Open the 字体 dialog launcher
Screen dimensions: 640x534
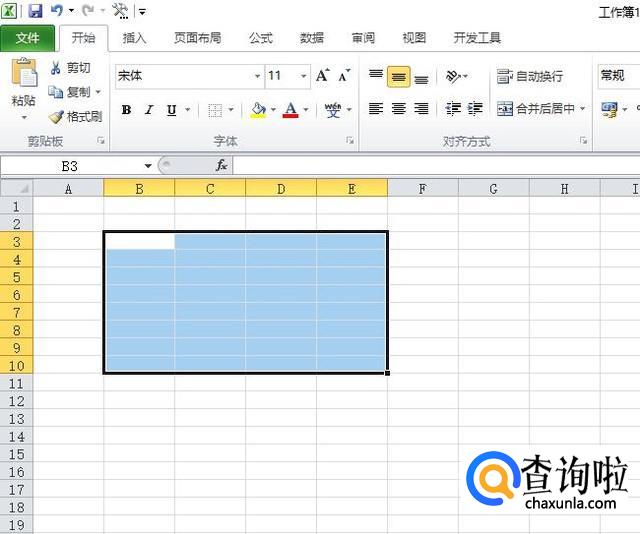click(x=350, y=141)
